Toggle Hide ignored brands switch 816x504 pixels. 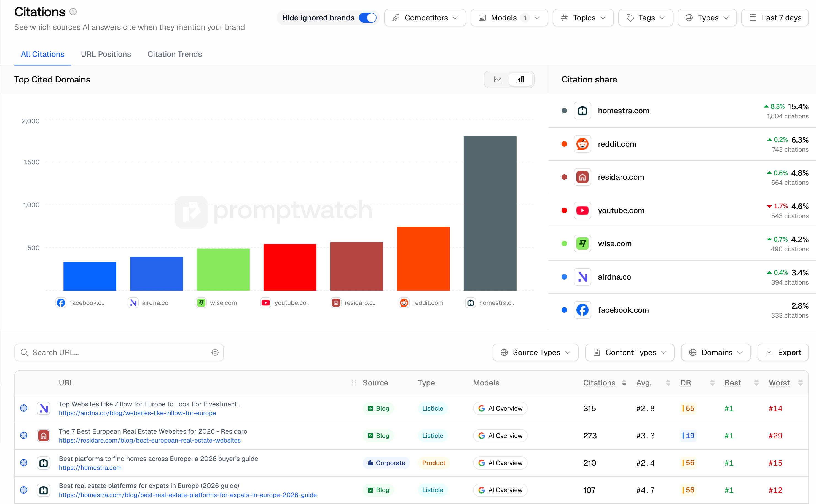[x=367, y=18]
